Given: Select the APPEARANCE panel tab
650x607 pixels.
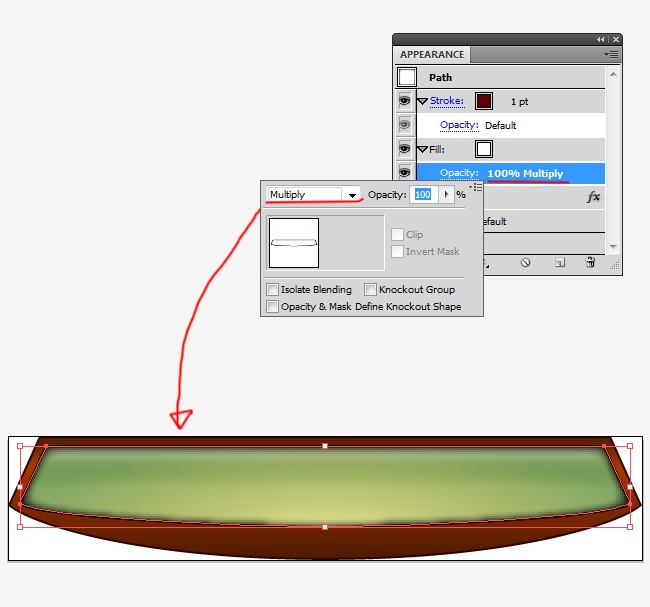Looking at the screenshot, I should (x=432, y=54).
